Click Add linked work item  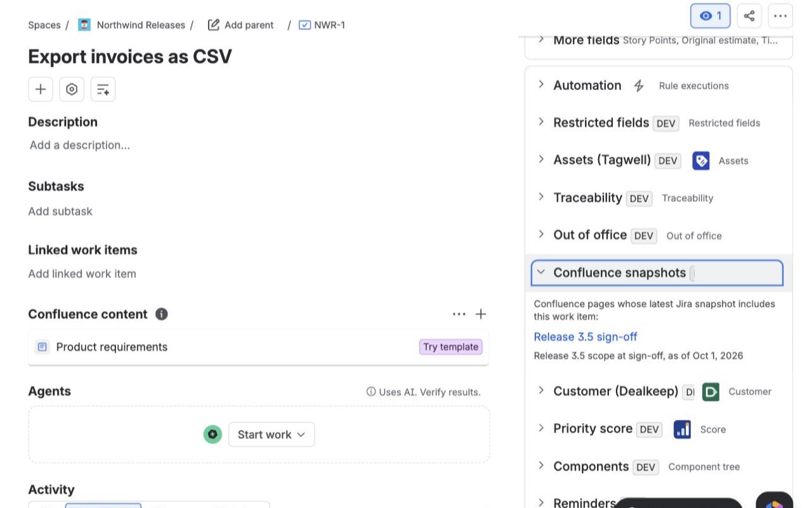click(82, 274)
